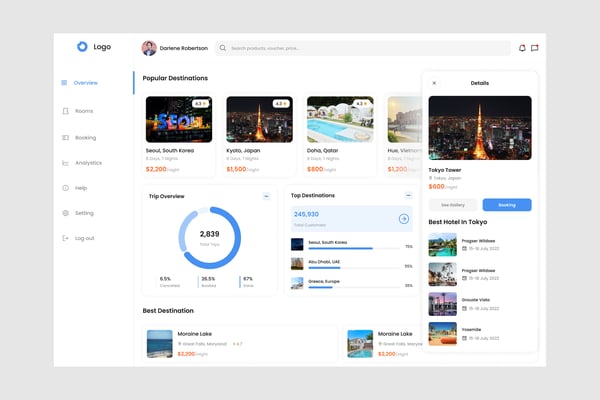Click the "Best Hotel in Tokyo" heading
600x400 pixels.
(x=458, y=222)
